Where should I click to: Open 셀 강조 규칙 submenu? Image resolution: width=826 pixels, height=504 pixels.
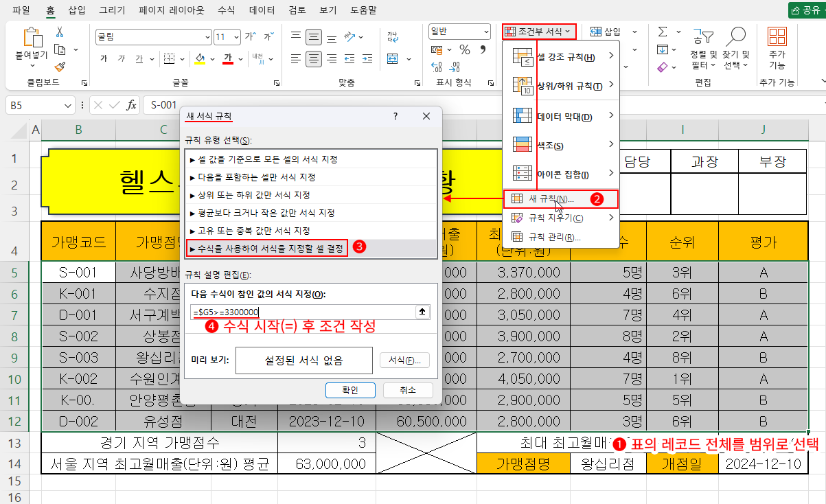click(x=562, y=57)
